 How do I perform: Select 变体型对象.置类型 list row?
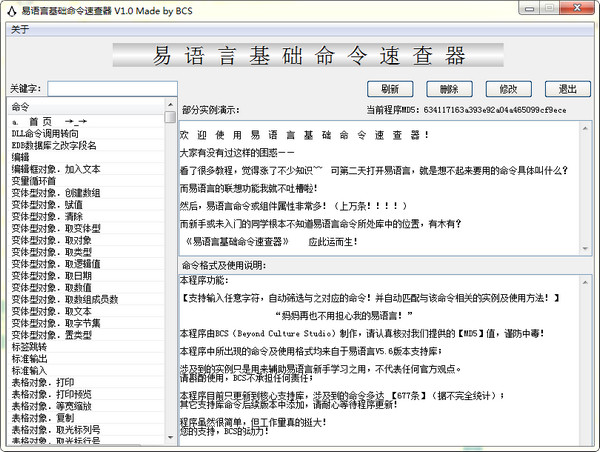86,335
